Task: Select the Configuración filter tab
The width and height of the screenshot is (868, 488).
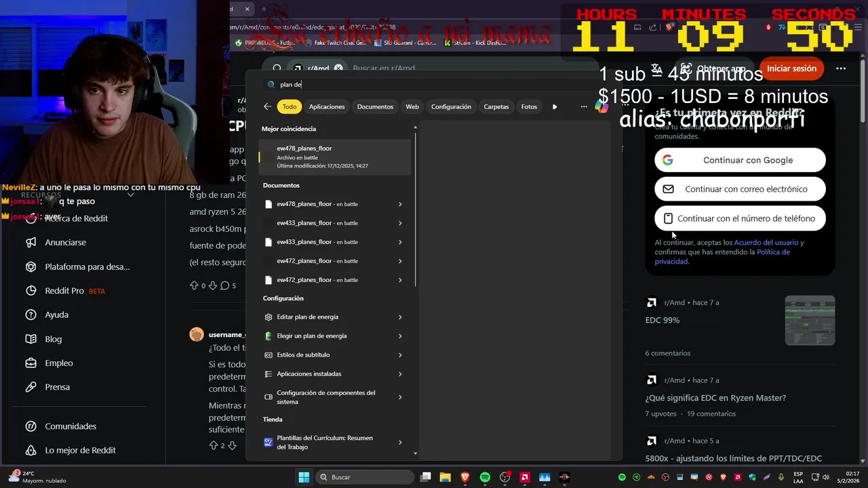Action: point(451,106)
